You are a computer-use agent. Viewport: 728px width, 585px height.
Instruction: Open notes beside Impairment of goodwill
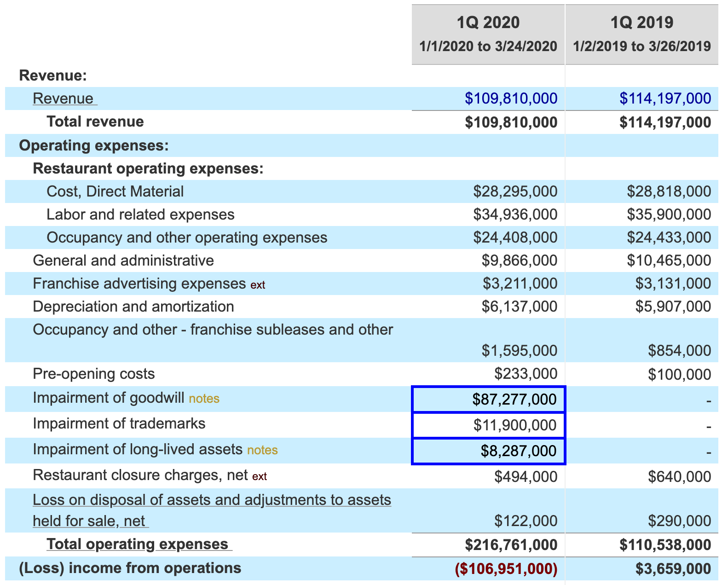tap(204, 399)
